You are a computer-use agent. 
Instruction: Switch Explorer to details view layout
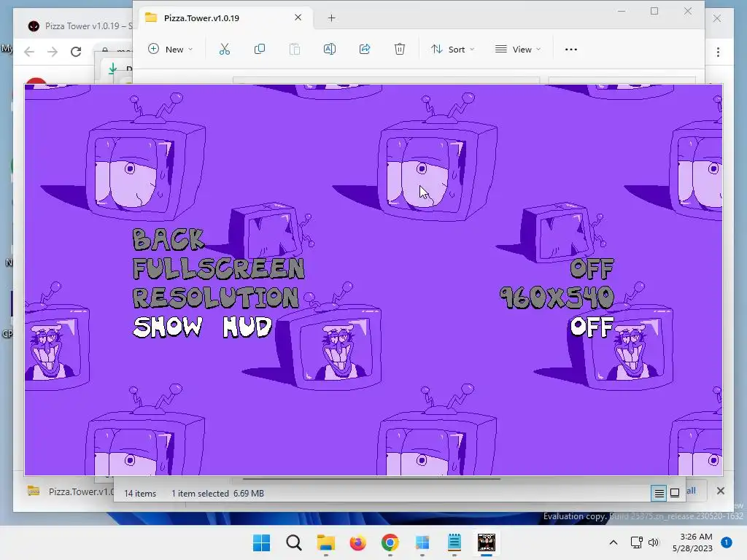pos(659,494)
